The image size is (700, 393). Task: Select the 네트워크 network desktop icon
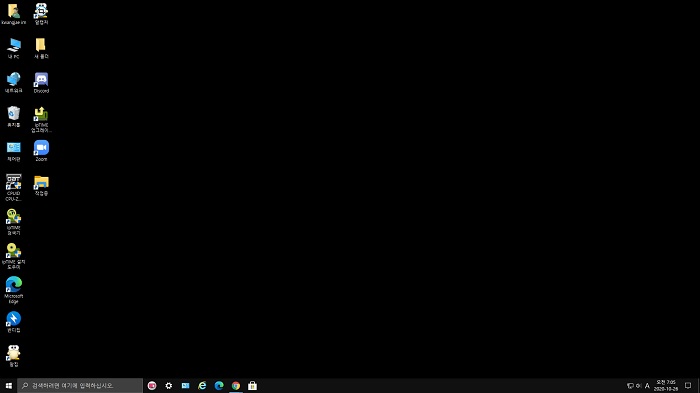tap(13, 83)
